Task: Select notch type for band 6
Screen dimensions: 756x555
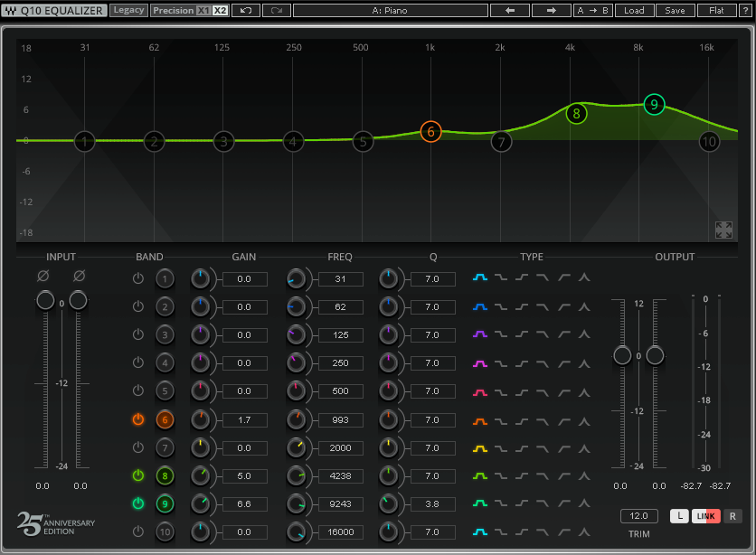Action: point(584,421)
